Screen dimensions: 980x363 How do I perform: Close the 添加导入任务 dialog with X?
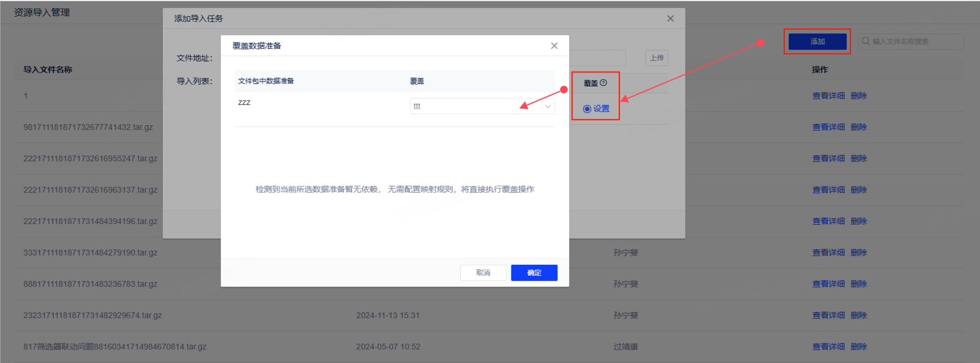coord(670,19)
